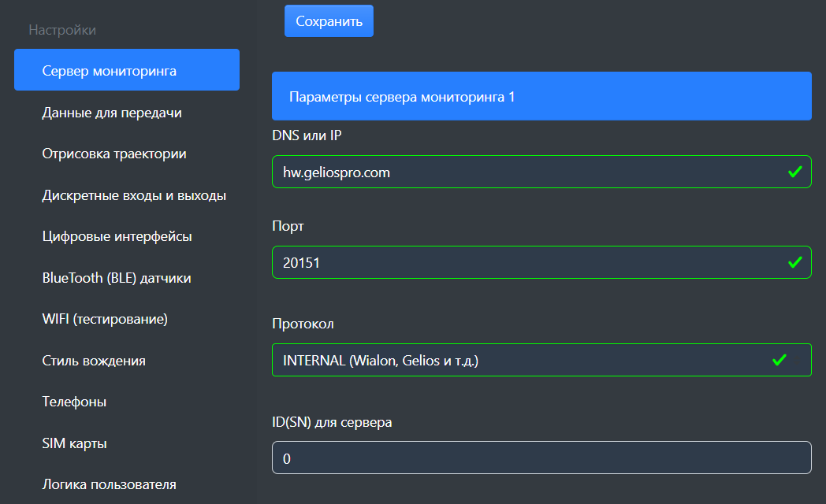Click green checkmark in DNS field
The image size is (826, 504).
[794, 172]
